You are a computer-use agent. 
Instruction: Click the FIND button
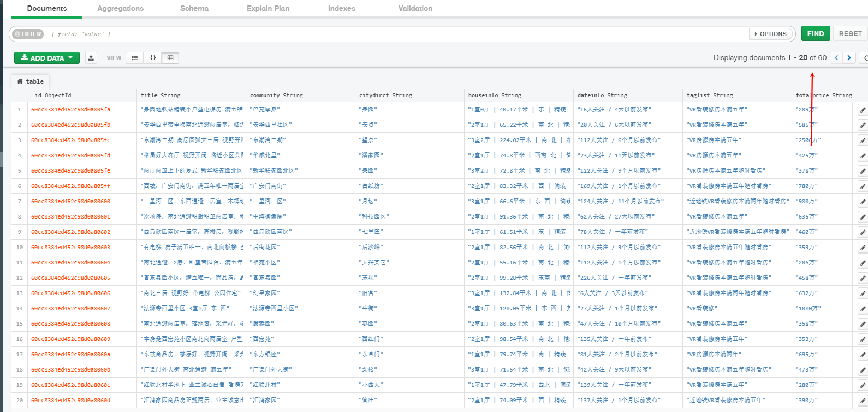tap(816, 34)
